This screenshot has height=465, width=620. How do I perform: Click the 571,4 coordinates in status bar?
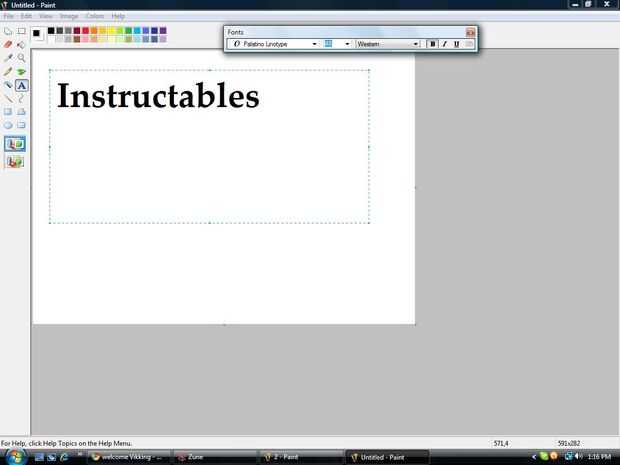[x=501, y=444]
